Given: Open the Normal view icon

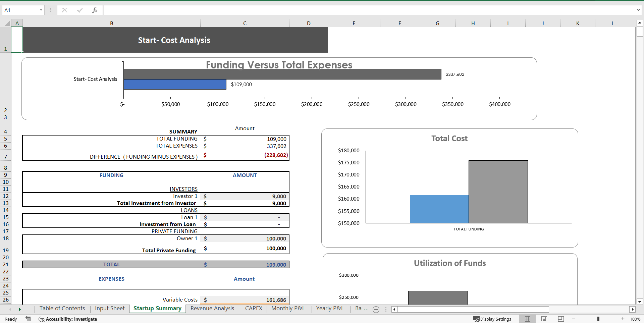Looking at the screenshot, I should (527, 319).
